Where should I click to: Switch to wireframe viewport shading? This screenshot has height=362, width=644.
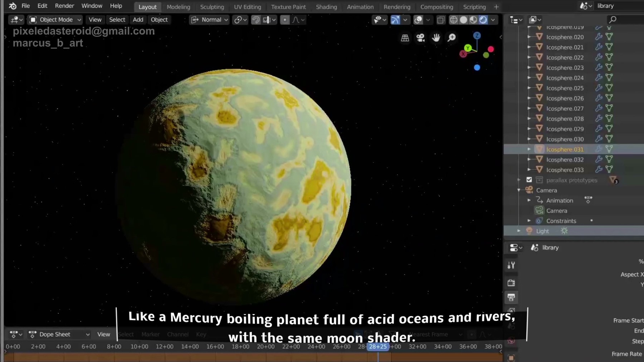(x=454, y=20)
